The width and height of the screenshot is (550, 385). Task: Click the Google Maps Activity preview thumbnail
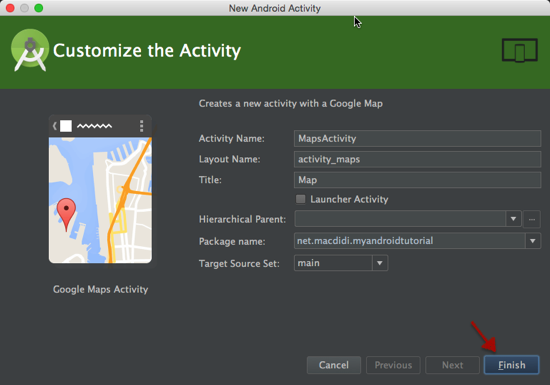(100, 189)
